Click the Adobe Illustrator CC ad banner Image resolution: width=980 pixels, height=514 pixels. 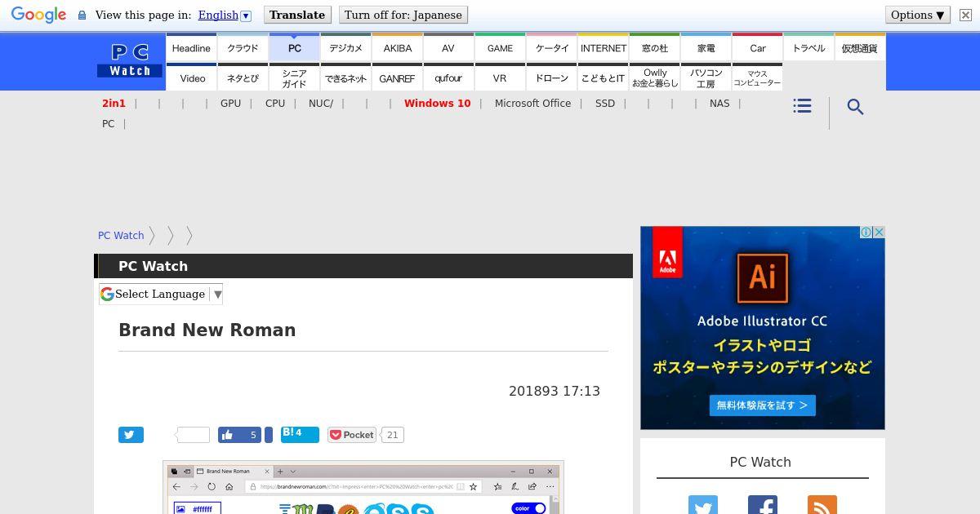763,328
